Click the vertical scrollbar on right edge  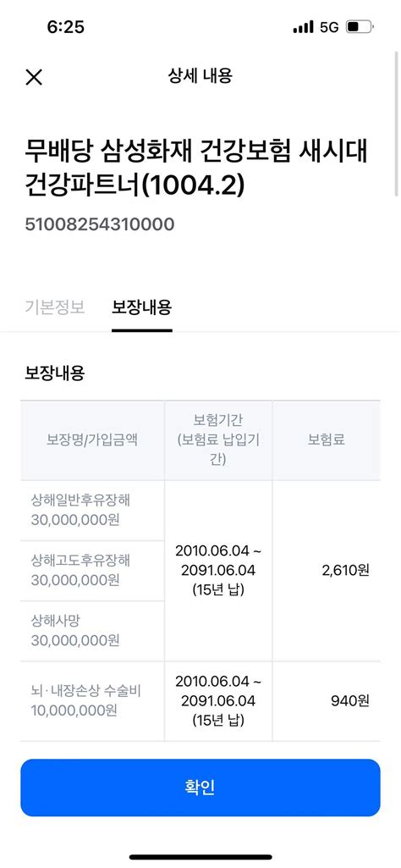[396, 123]
